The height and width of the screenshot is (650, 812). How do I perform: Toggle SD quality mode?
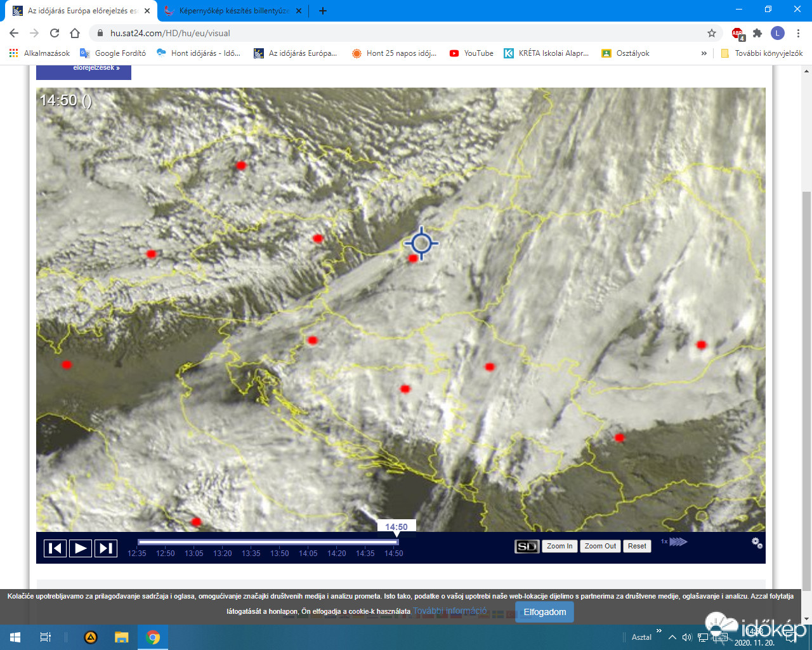(x=527, y=547)
